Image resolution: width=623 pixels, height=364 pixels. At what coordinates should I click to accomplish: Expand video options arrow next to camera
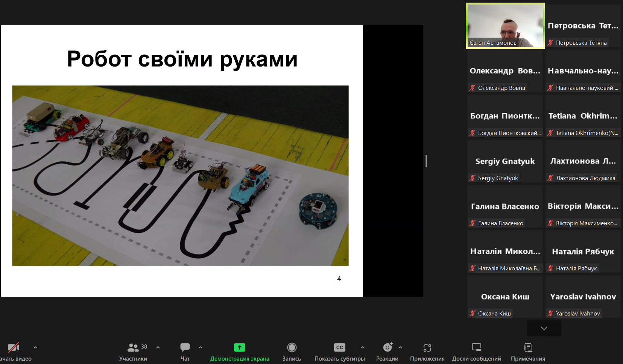click(35, 347)
